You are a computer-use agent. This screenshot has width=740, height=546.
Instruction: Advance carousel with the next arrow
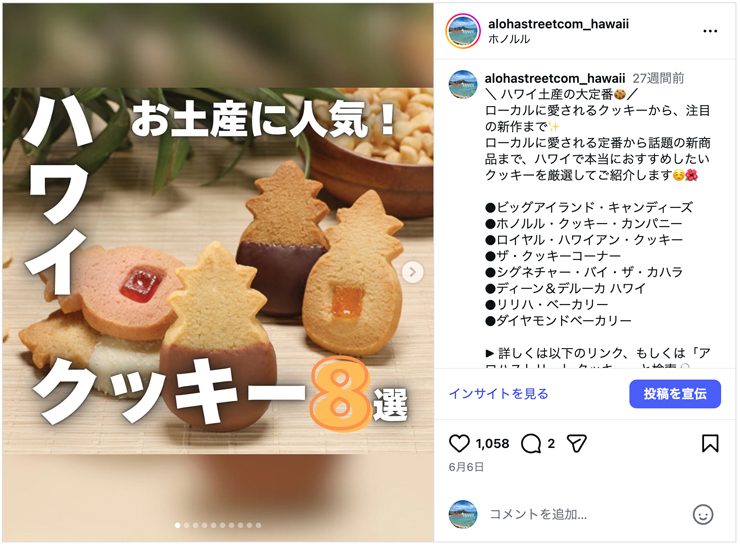tap(412, 272)
